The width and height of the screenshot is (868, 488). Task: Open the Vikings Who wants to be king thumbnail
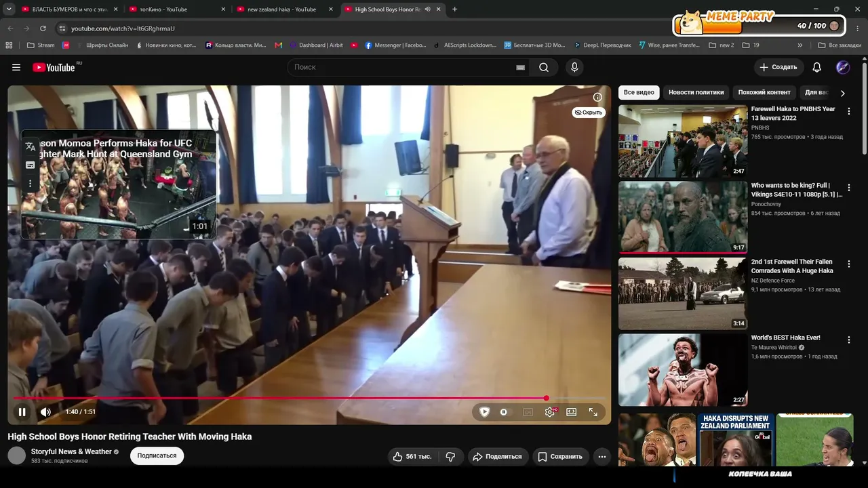pos(683,218)
